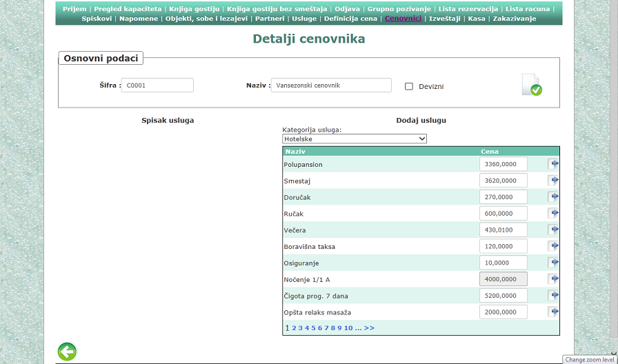
Task: Add Smestaj service with arrow icon
Action: (553, 181)
